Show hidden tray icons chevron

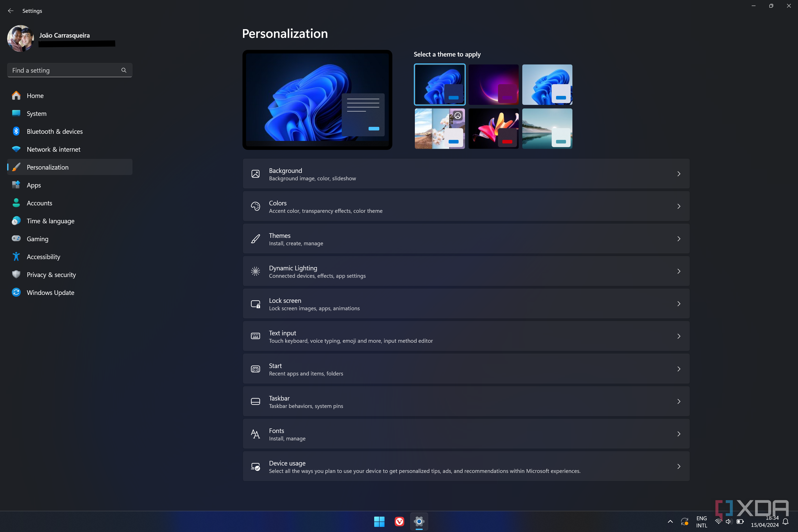670,522
